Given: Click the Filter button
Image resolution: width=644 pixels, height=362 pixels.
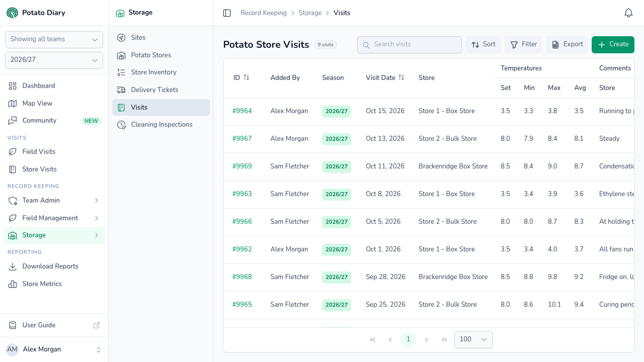Looking at the screenshot, I should 523,44.
